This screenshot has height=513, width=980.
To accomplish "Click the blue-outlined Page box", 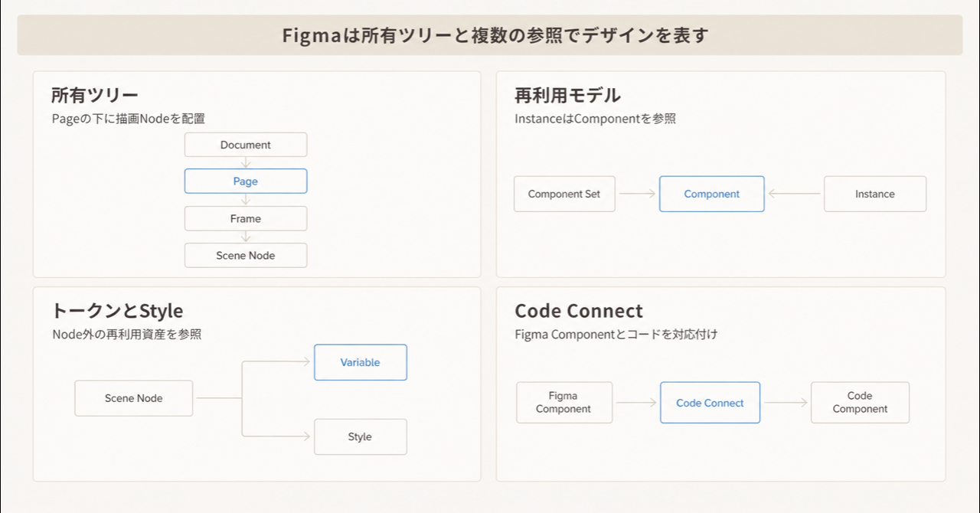I will tap(246, 181).
